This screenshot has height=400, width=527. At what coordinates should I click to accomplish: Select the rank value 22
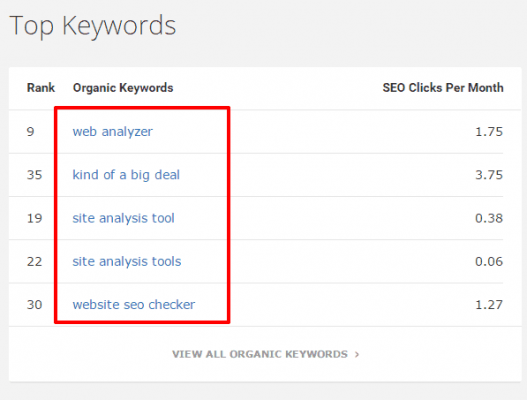point(35,262)
